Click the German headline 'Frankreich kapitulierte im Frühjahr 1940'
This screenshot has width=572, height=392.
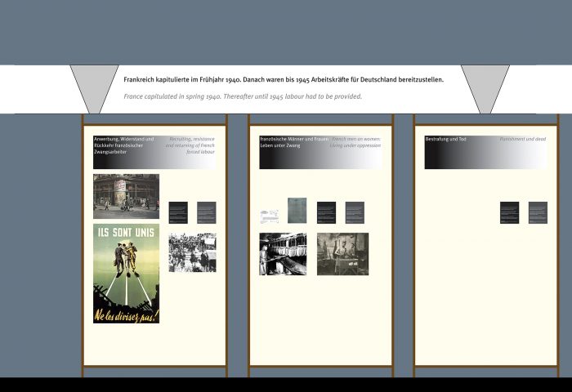click(x=284, y=80)
